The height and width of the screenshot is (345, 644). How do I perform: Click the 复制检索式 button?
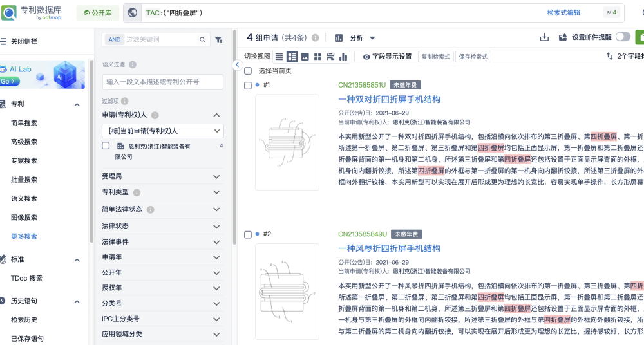[x=435, y=57]
